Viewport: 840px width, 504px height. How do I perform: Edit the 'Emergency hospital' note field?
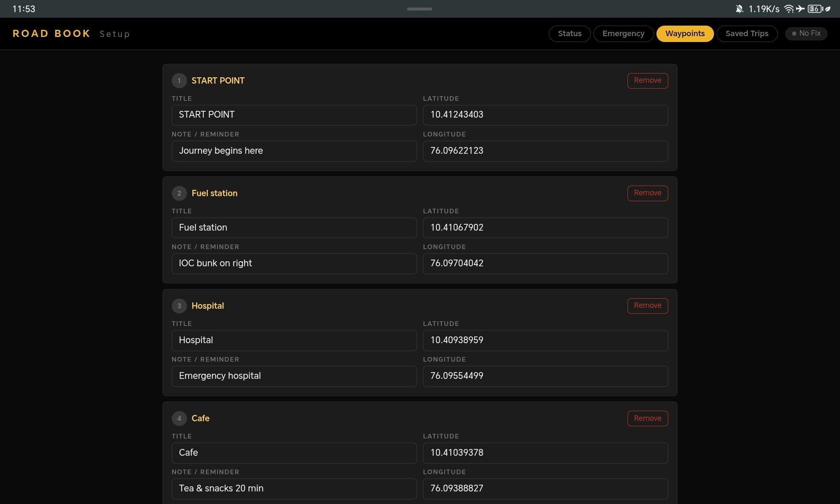point(294,376)
